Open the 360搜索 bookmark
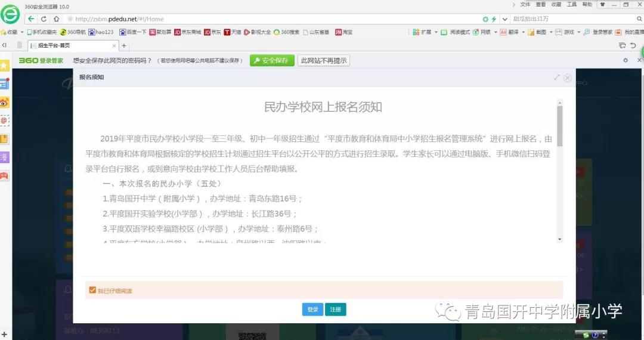This screenshot has height=340, width=644. [287, 32]
